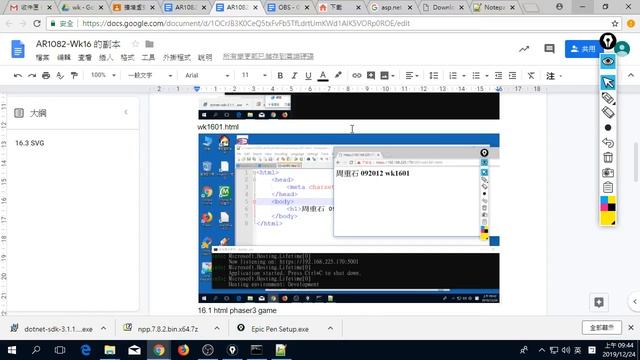Open the text color picker

pyautogui.click(x=323, y=76)
